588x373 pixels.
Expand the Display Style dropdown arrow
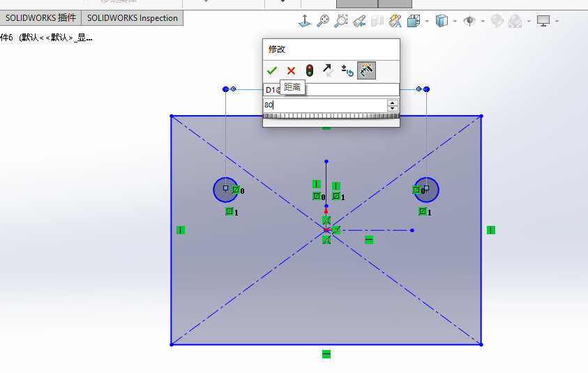pyautogui.click(x=455, y=21)
